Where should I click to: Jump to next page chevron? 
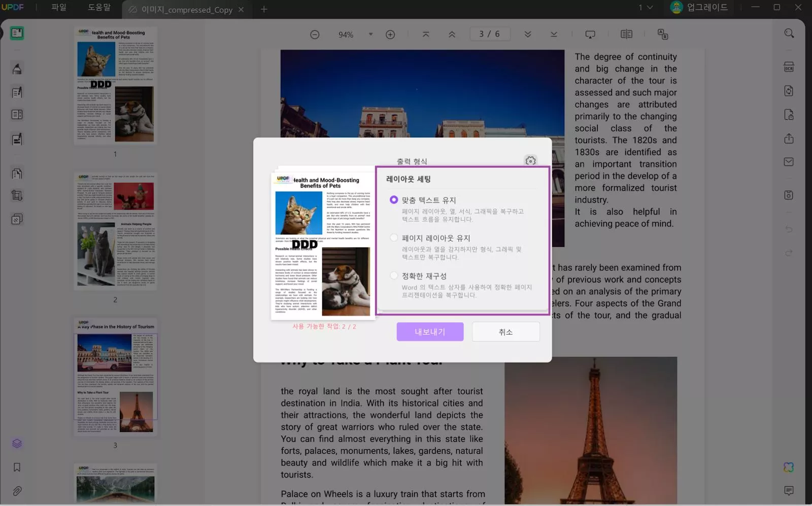[x=528, y=34]
